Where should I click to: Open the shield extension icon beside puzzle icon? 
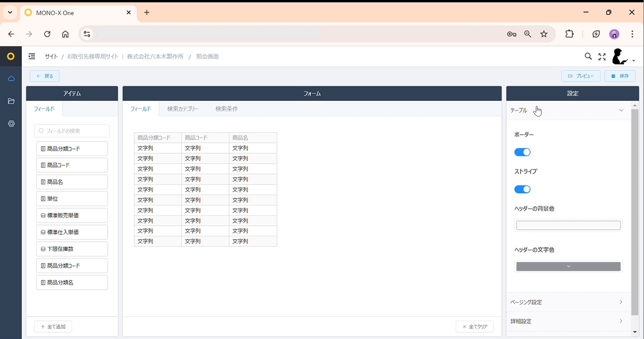596,34
